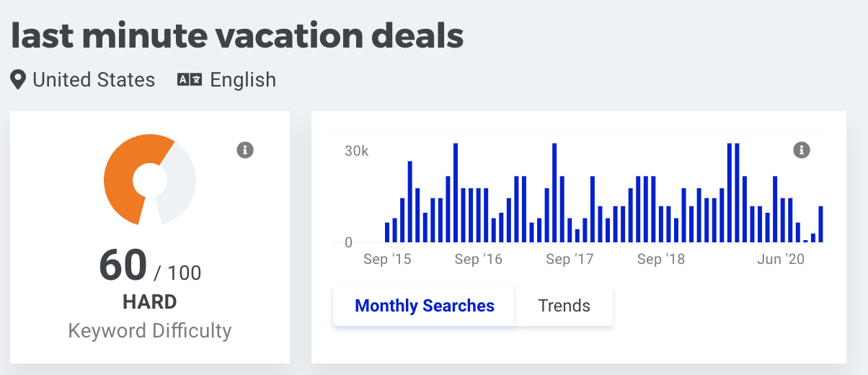
Task: Click the language icon beside English
Action: 190,79
